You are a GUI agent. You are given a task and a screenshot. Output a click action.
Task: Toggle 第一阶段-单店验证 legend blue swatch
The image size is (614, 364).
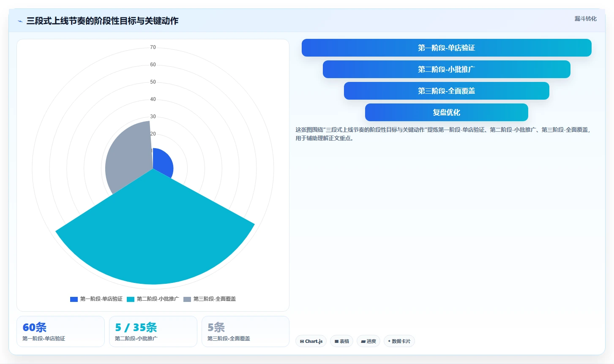tap(74, 299)
